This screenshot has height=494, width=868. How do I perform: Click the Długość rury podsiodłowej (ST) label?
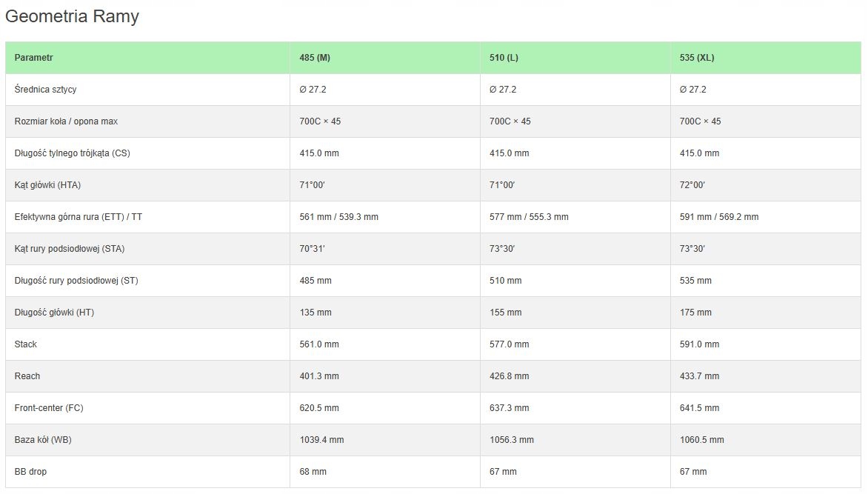pos(76,281)
